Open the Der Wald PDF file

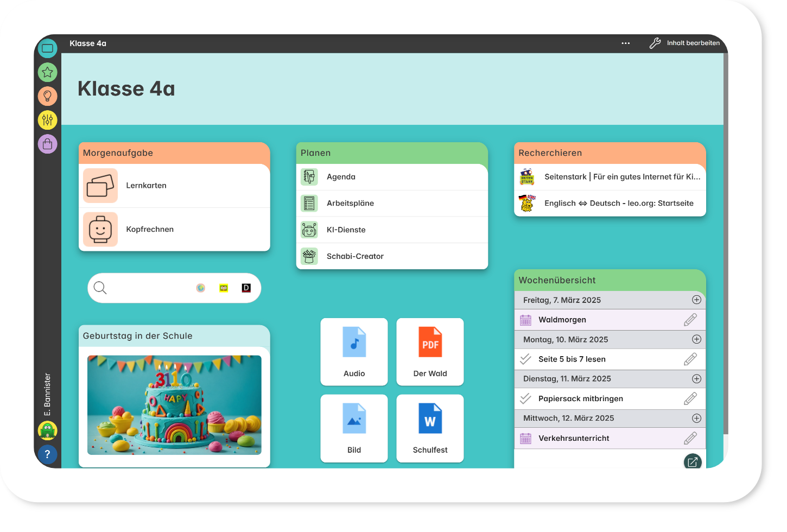point(430,352)
